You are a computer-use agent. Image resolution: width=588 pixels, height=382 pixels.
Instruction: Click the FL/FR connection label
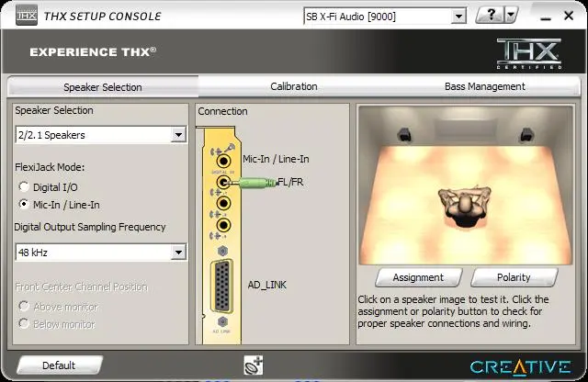[x=290, y=182]
